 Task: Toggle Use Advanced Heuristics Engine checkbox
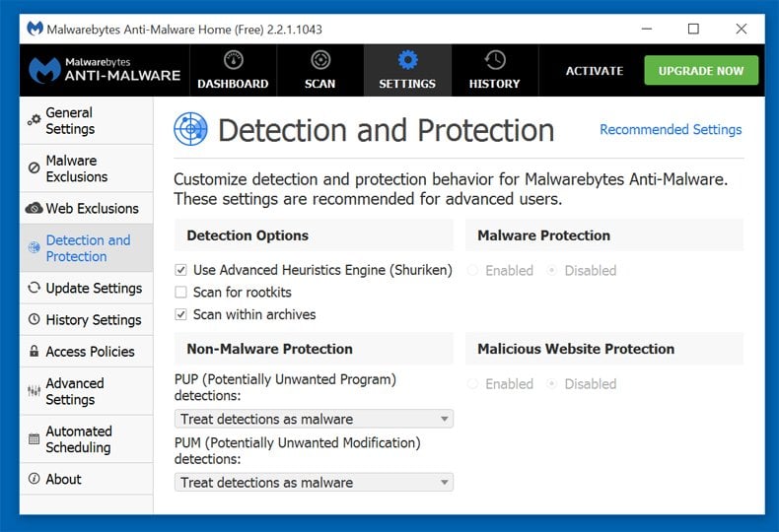click(180, 270)
